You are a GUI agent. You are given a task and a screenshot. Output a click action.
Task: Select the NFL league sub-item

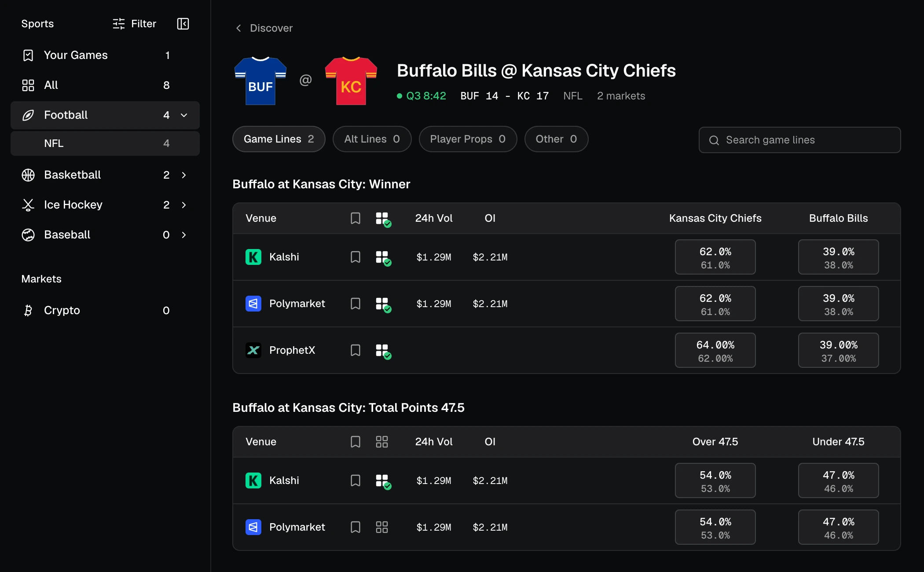click(105, 143)
